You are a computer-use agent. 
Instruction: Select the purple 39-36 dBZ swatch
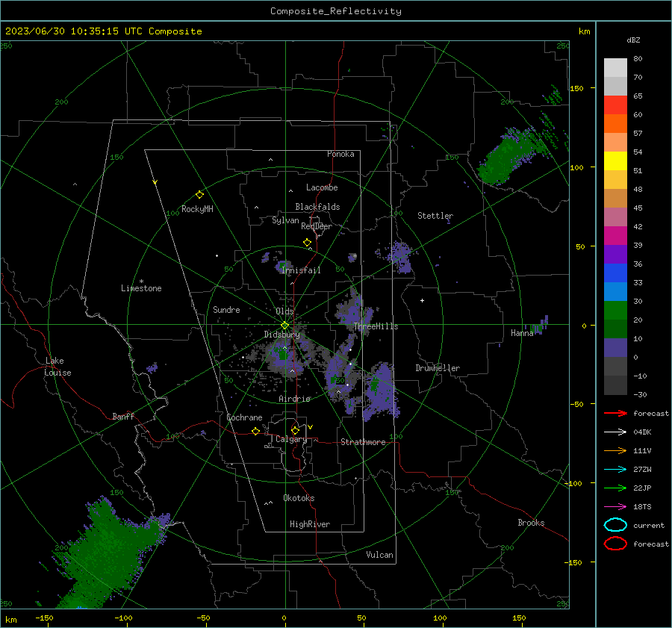click(615, 255)
